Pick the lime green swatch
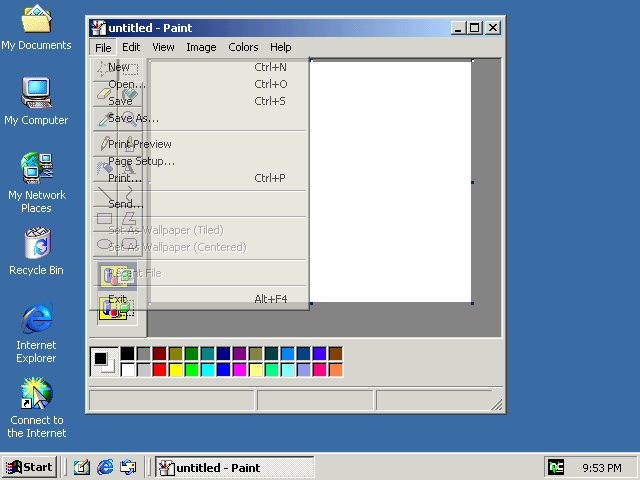Image resolution: width=640 pixels, height=480 pixels. click(191, 370)
